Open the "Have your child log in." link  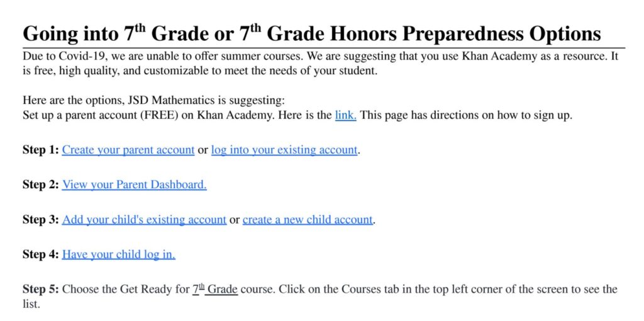point(118,254)
